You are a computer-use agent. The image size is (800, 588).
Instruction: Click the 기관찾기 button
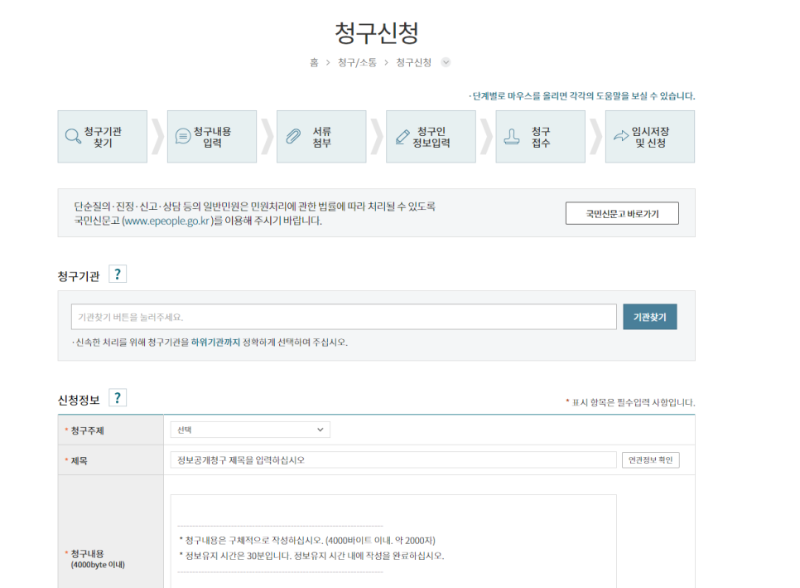pos(650,317)
